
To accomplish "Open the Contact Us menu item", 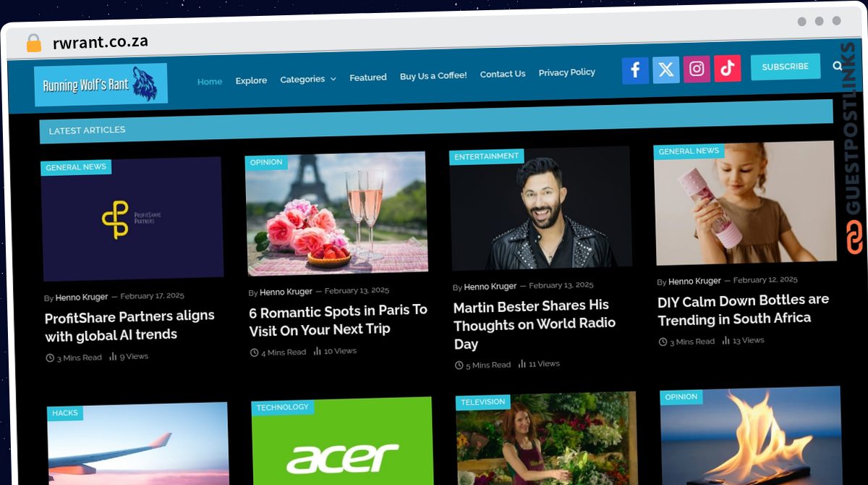I will [503, 74].
